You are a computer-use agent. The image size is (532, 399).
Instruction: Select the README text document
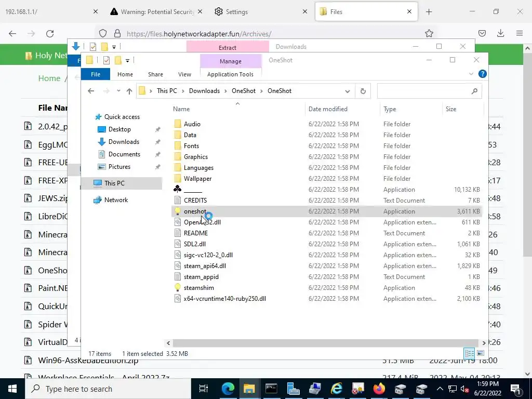pyautogui.click(x=196, y=233)
